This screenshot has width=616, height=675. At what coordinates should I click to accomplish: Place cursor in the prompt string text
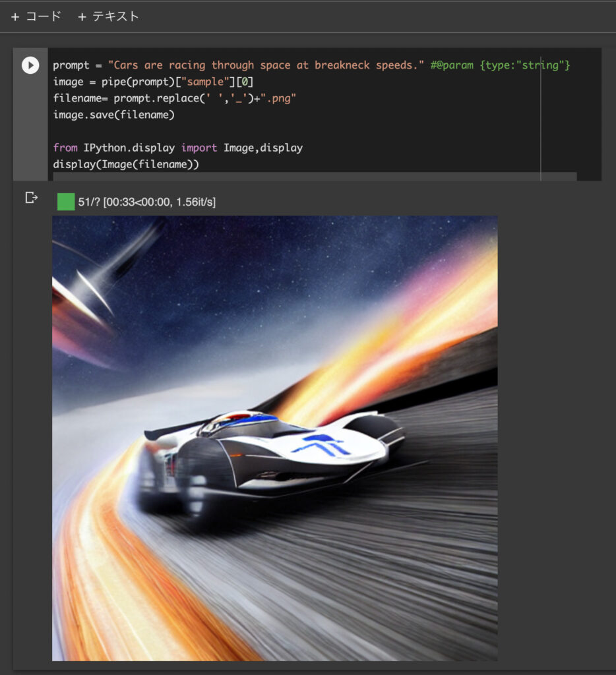click(266, 65)
